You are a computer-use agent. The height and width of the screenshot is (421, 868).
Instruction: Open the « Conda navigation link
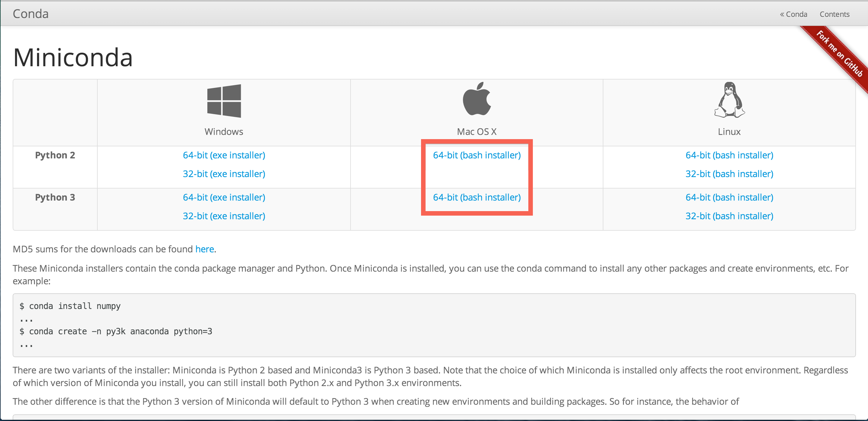pyautogui.click(x=793, y=14)
